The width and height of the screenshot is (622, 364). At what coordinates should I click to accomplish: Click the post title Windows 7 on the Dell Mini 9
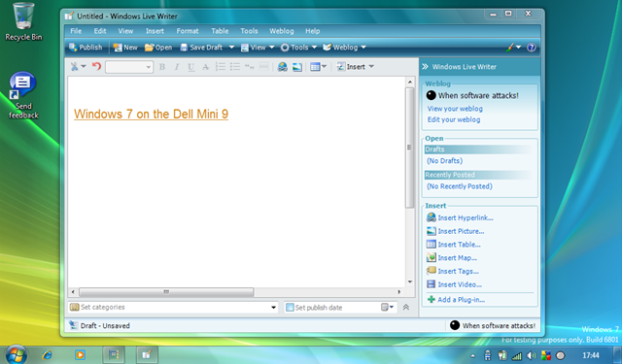coord(152,115)
